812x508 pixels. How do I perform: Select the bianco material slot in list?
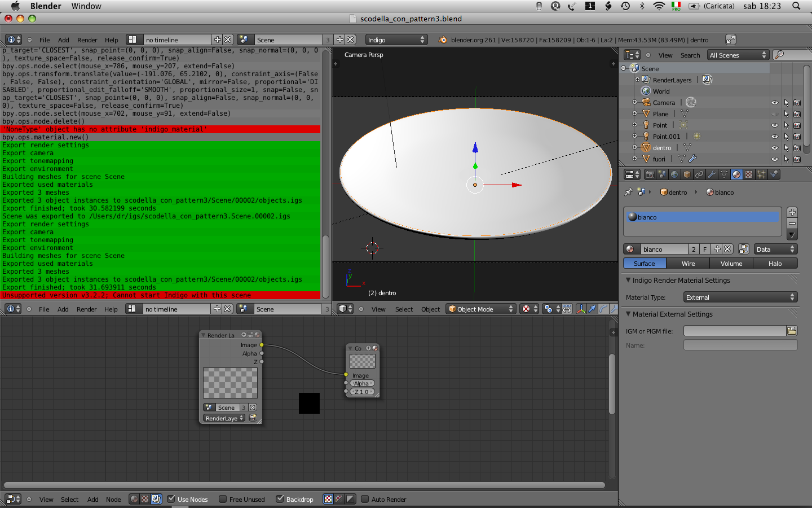[703, 217]
